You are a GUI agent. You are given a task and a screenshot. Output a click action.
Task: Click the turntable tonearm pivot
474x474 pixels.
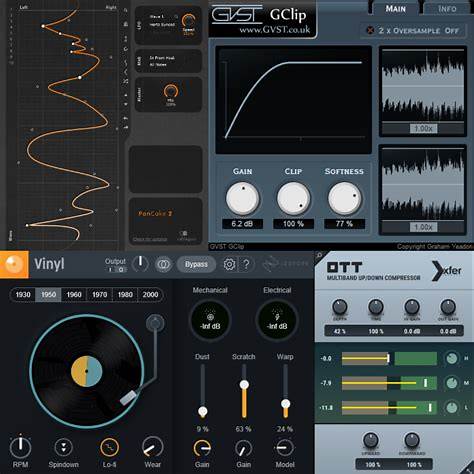click(155, 323)
